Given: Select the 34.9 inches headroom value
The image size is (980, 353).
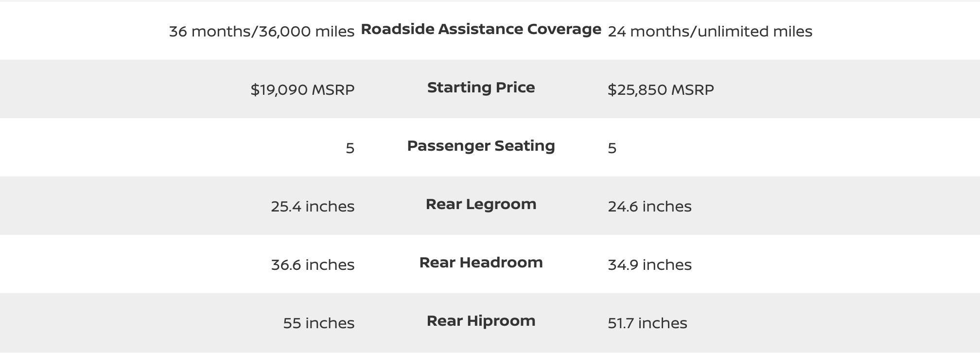Looking at the screenshot, I should 649,265.
